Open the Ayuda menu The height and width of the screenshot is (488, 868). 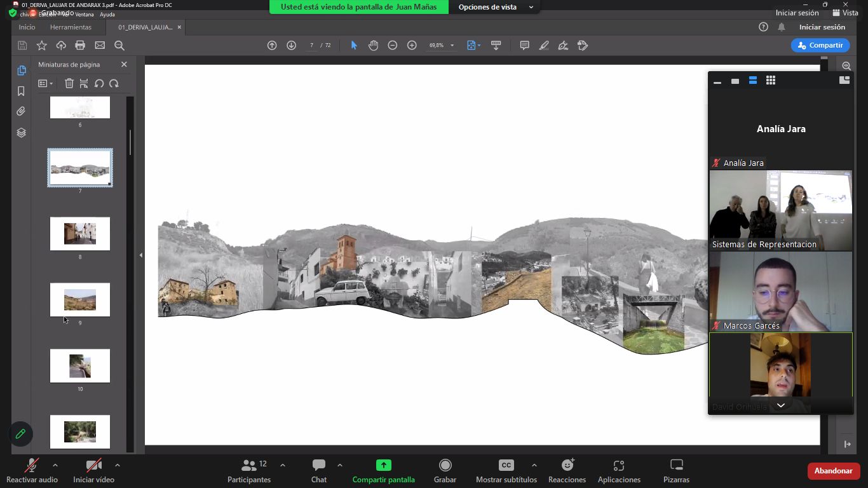coord(107,14)
